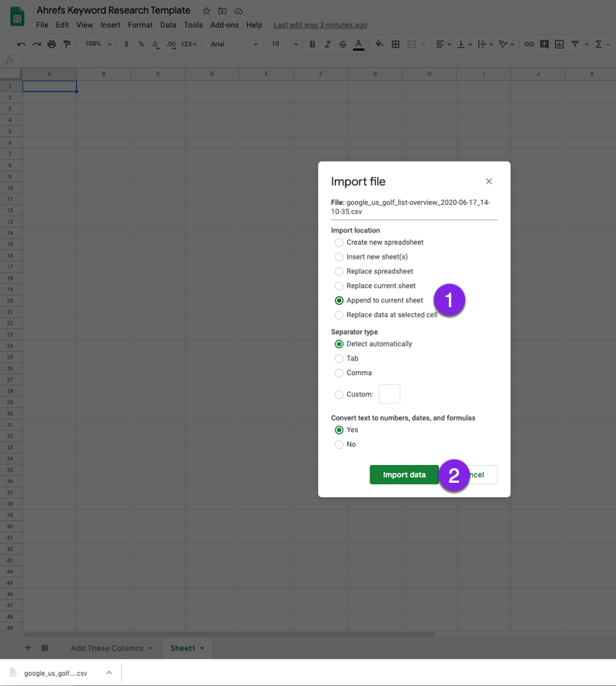The image size is (616, 686).
Task: Click the Import data button
Action: (x=403, y=475)
